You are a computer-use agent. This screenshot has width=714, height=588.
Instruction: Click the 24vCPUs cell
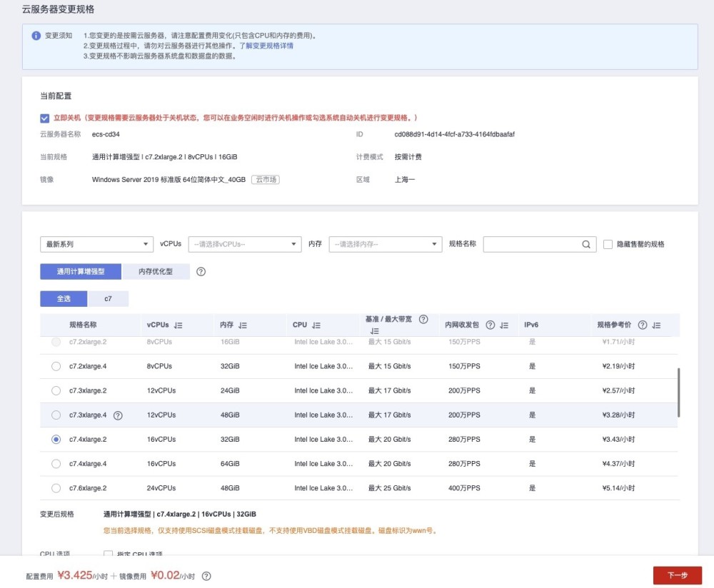[161, 488]
